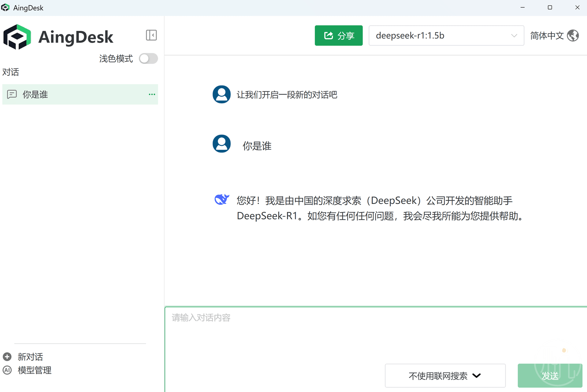Click the 发送 send button
Viewport: 587px width, 392px height.
pyautogui.click(x=550, y=375)
